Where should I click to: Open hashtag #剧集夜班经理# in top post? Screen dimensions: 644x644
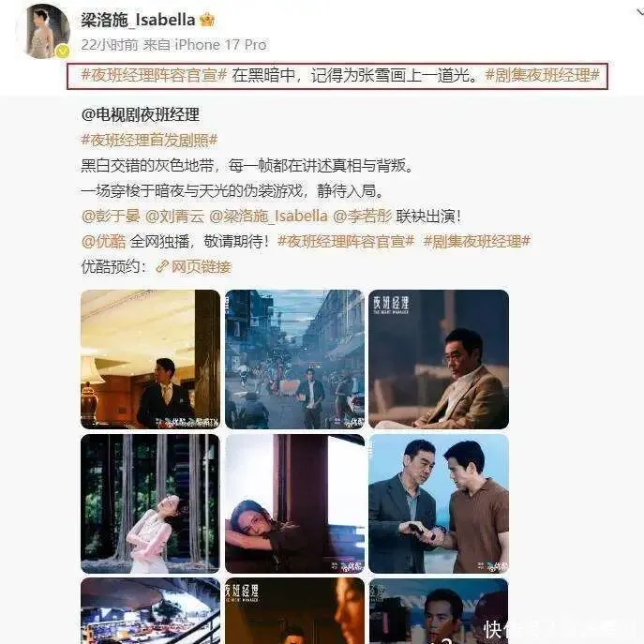542,75
